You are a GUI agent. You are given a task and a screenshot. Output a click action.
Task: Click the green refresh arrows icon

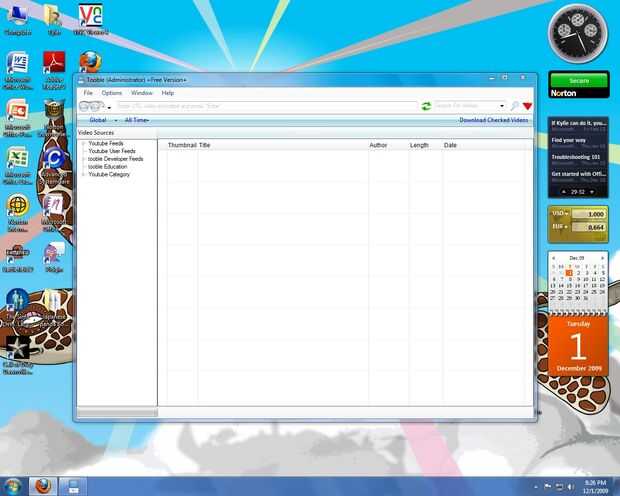pos(426,106)
